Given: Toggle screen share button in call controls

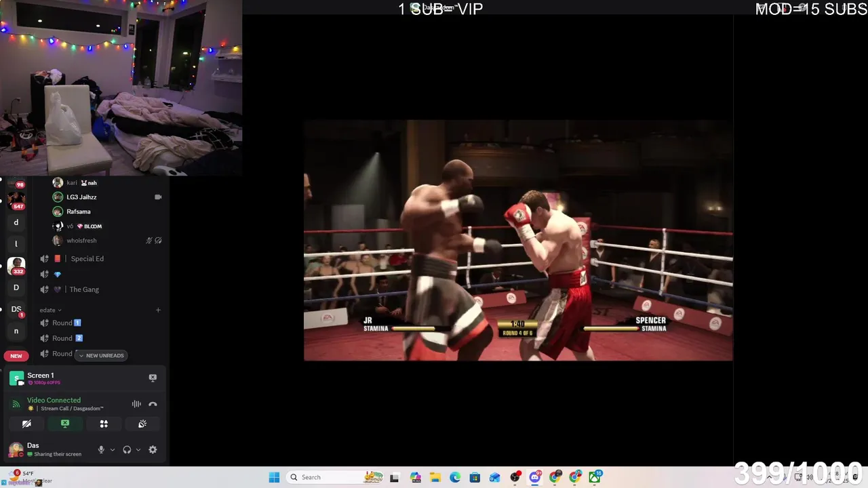Looking at the screenshot, I should coord(65,424).
